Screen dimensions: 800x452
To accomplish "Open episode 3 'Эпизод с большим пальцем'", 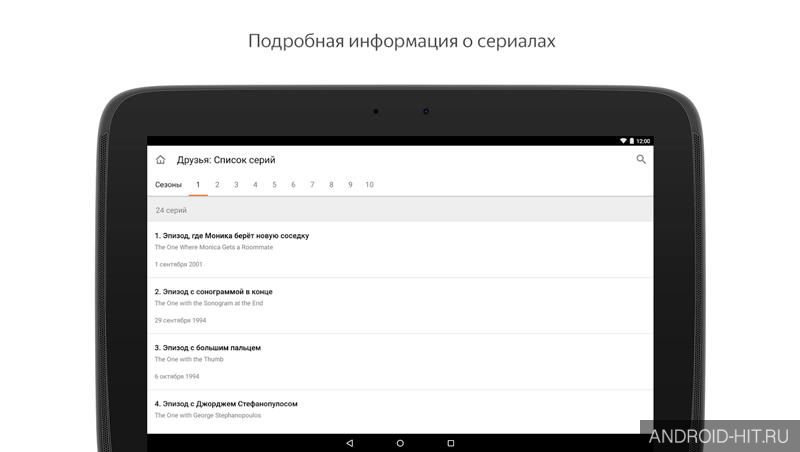I will pyautogui.click(x=400, y=362).
